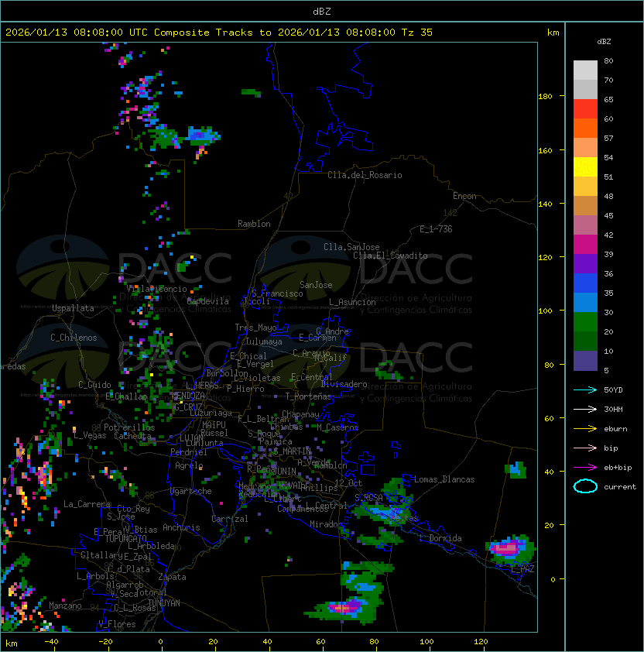Click the 140 tick label on vertical axis
Screen dimensions: 644x652
pyautogui.click(x=545, y=204)
